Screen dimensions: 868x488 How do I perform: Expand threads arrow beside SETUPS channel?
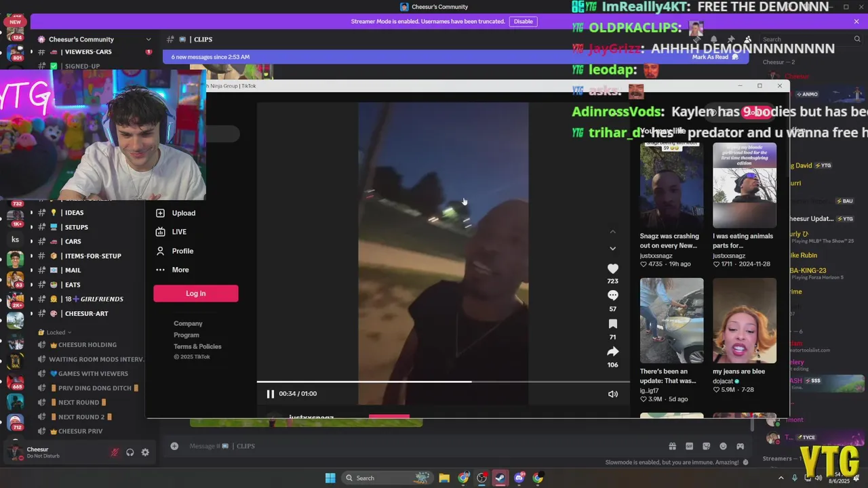[31, 227]
